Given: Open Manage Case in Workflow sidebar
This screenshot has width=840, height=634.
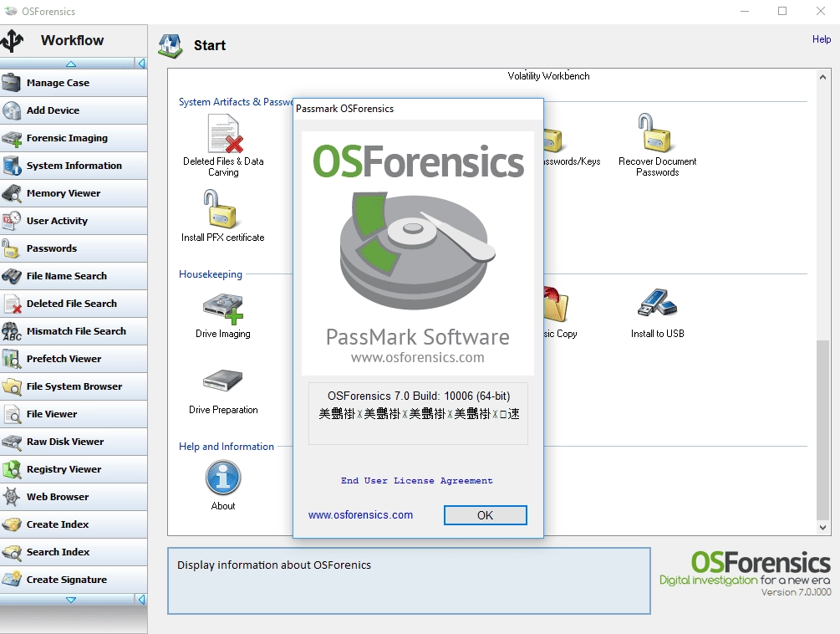Looking at the screenshot, I should (74, 83).
